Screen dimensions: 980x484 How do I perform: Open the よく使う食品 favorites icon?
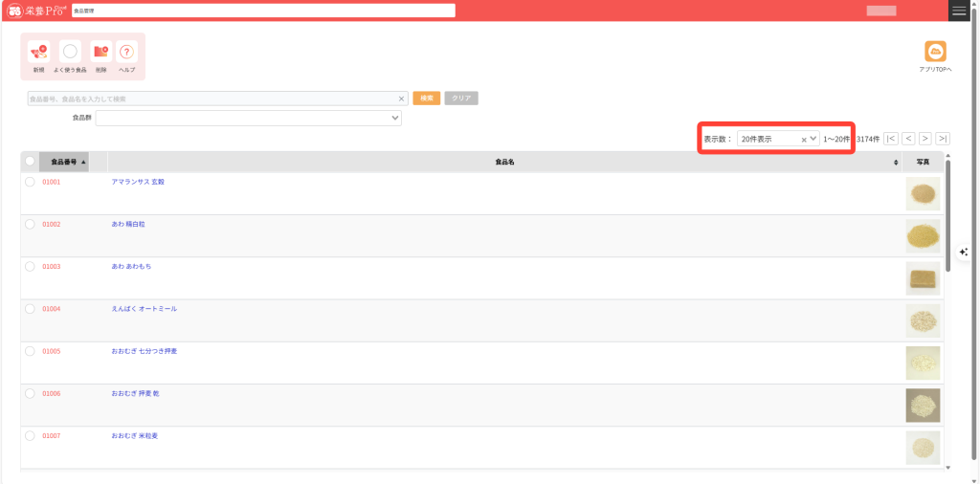click(x=70, y=52)
